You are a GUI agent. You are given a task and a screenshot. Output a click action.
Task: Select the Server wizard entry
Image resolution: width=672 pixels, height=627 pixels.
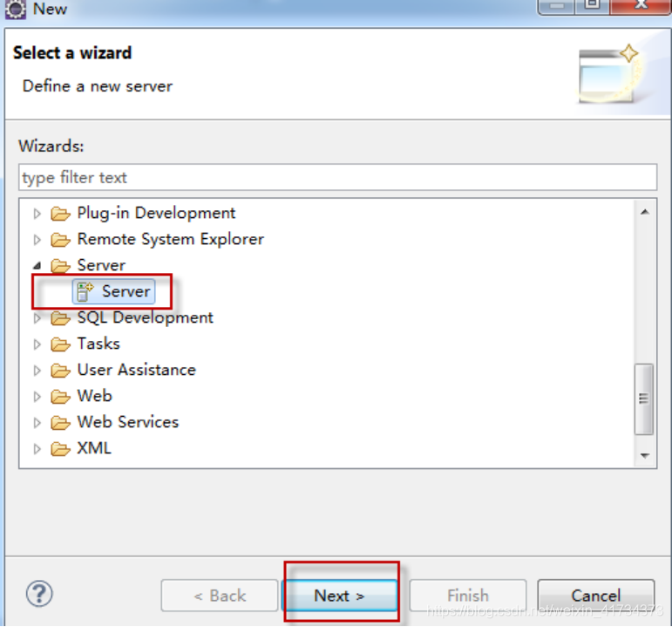[x=114, y=291]
